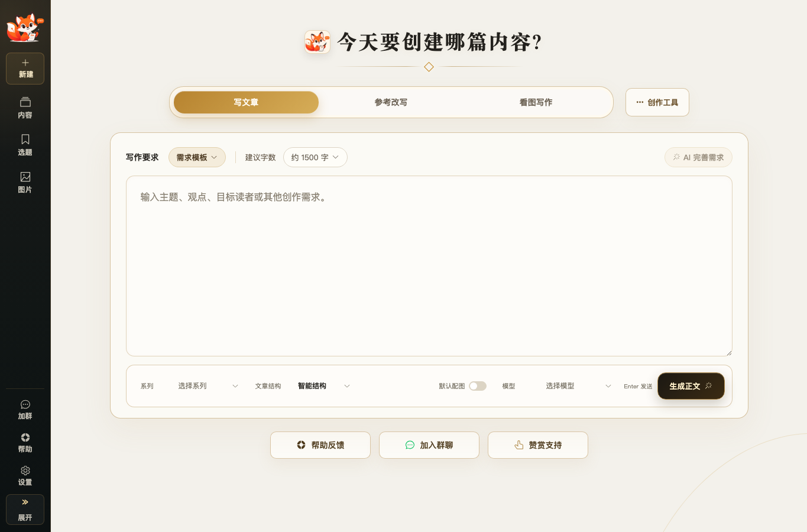Open the 需求模板 dropdown
The height and width of the screenshot is (532, 807).
point(197,157)
